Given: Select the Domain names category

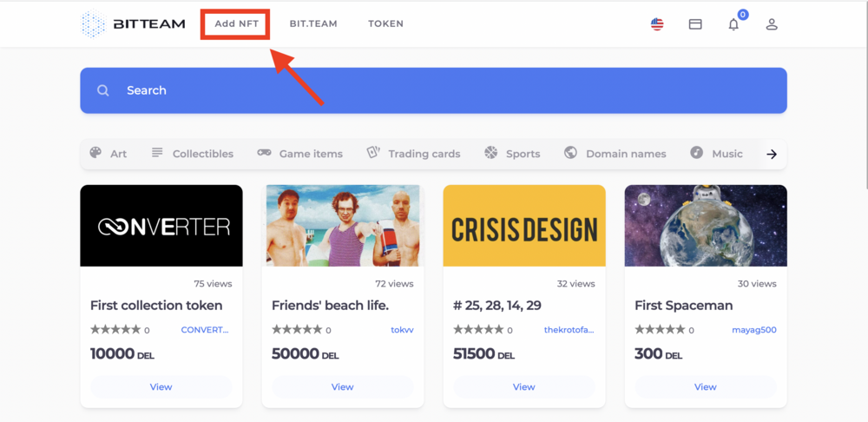Looking at the screenshot, I should pos(626,154).
